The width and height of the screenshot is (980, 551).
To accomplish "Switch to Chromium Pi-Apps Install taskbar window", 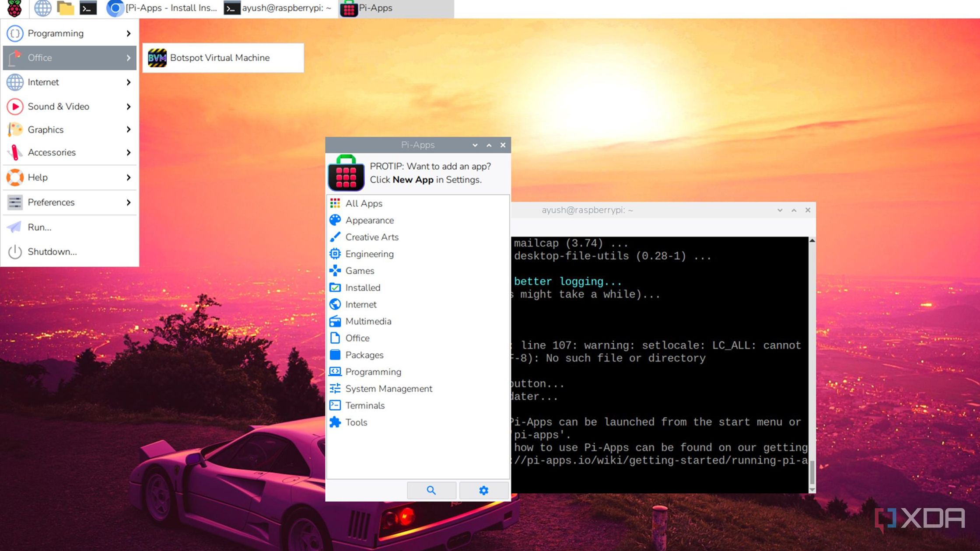I will [x=162, y=8].
